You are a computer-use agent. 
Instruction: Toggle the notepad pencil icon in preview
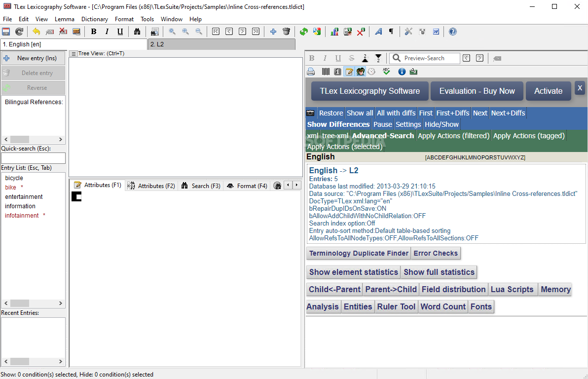(x=349, y=72)
